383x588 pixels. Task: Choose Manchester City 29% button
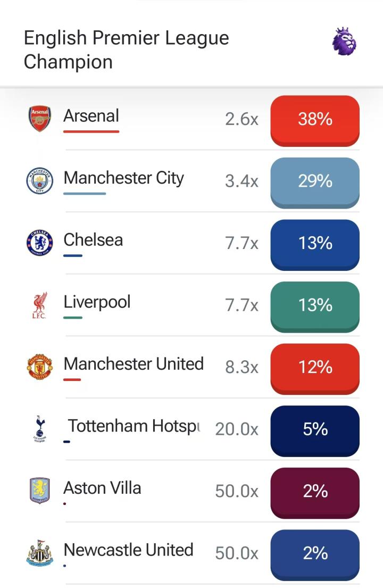315,183
